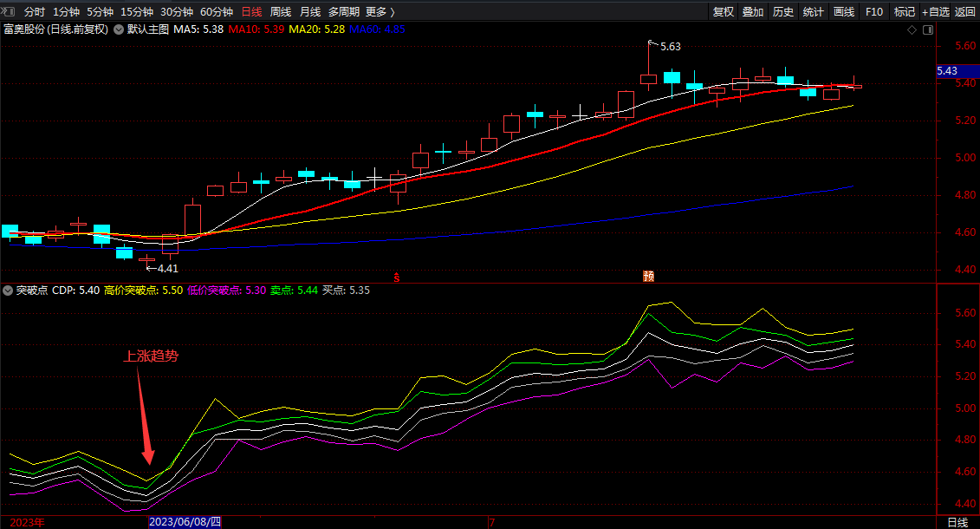Toggle the right side panel icon
Screen dimensions: 980x529
[928, 30]
